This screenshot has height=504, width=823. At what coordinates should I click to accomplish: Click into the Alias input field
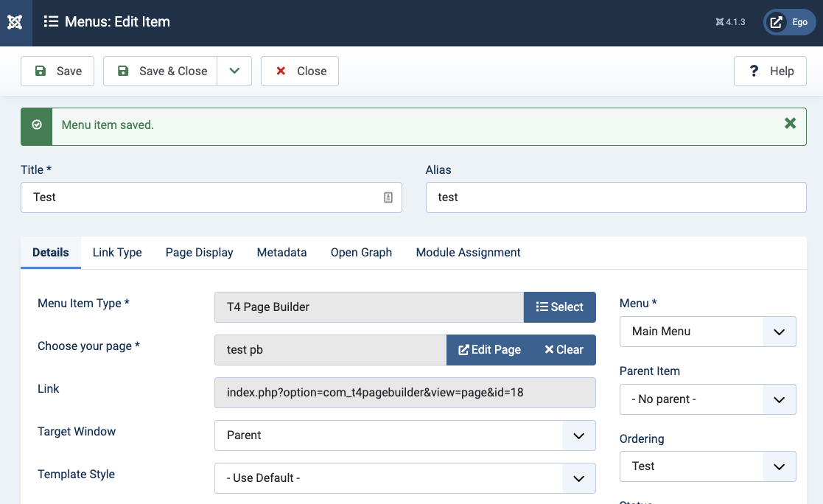(615, 197)
